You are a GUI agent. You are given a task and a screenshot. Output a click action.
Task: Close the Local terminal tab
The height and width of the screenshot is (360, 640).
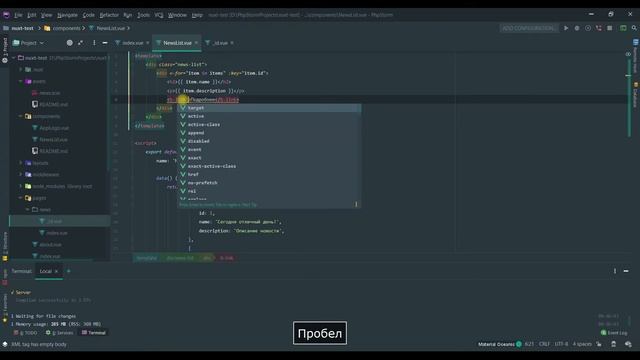[x=56, y=271]
